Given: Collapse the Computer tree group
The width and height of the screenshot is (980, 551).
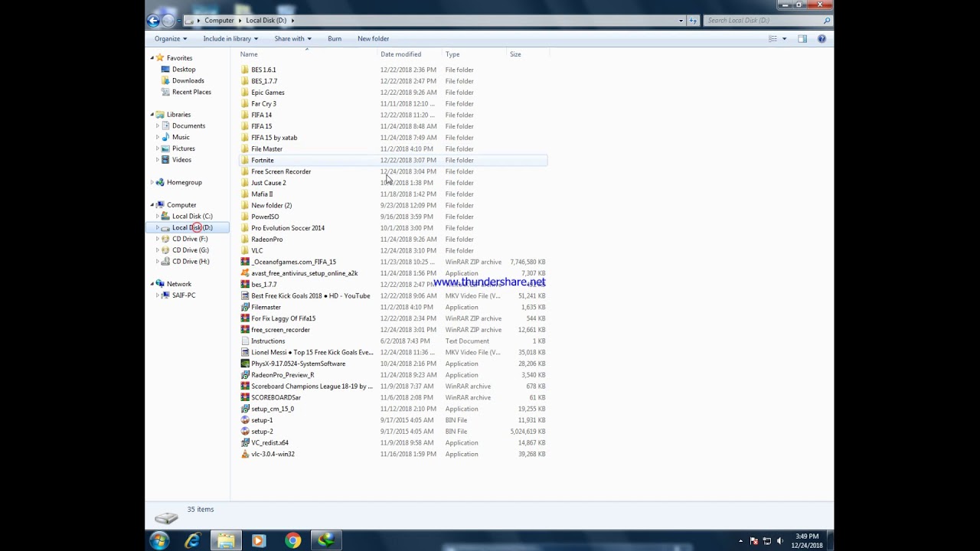Looking at the screenshot, I should pyautogui.click(x=152, y=205).
